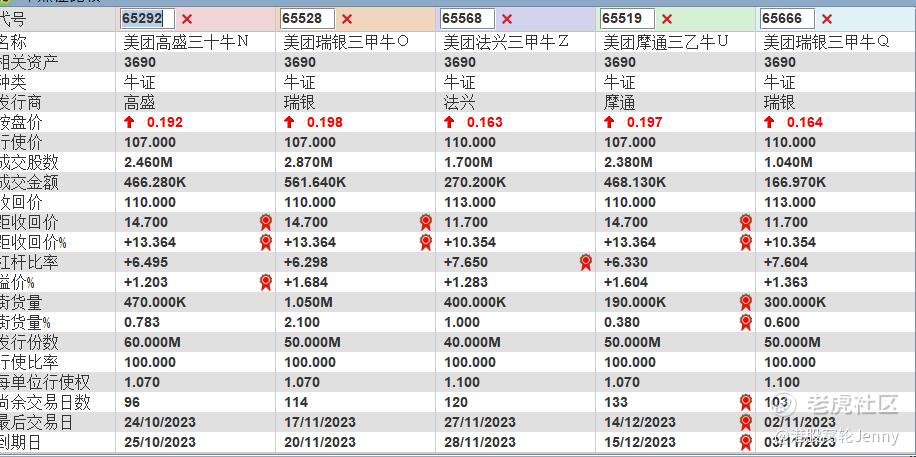The height and width of the screenshot is (457, 916).
Task: Click the code input field containing 65292
Action: tap(147, 19)
